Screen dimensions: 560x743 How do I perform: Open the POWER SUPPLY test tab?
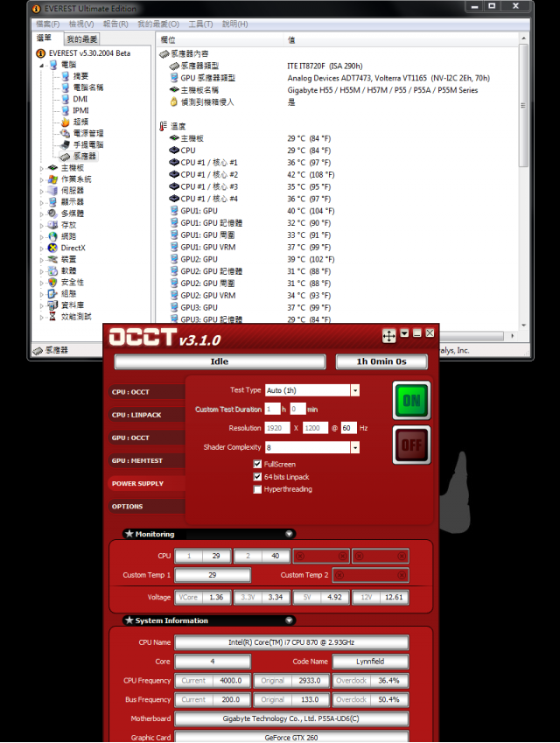click(x=147, y=483)
